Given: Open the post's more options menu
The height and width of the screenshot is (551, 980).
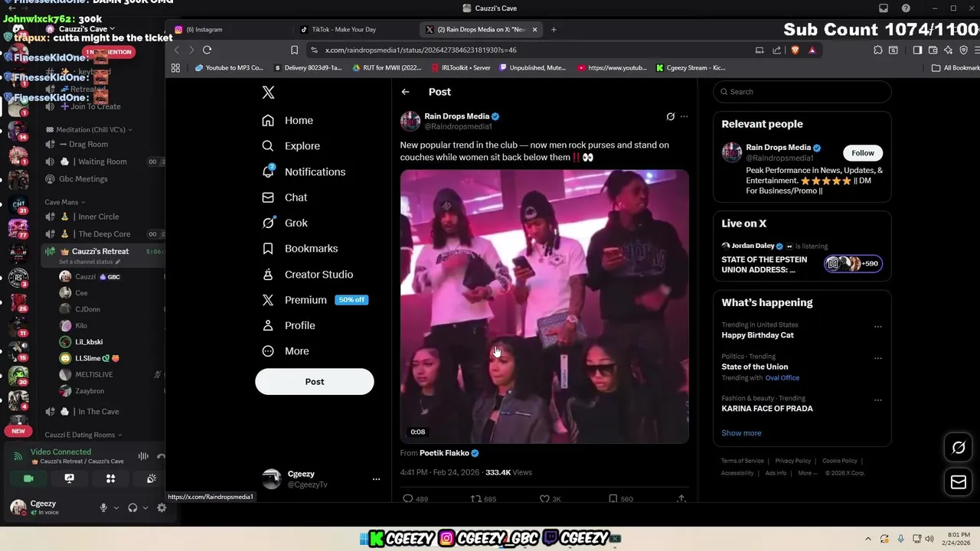Looking at the screenshot, I should pos(684,116).
